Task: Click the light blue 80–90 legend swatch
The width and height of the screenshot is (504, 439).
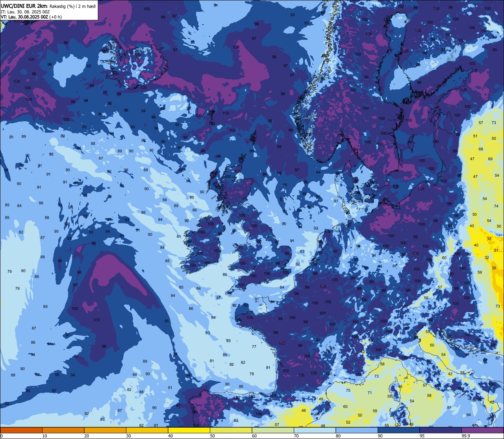Action: (x=357, y=430)
